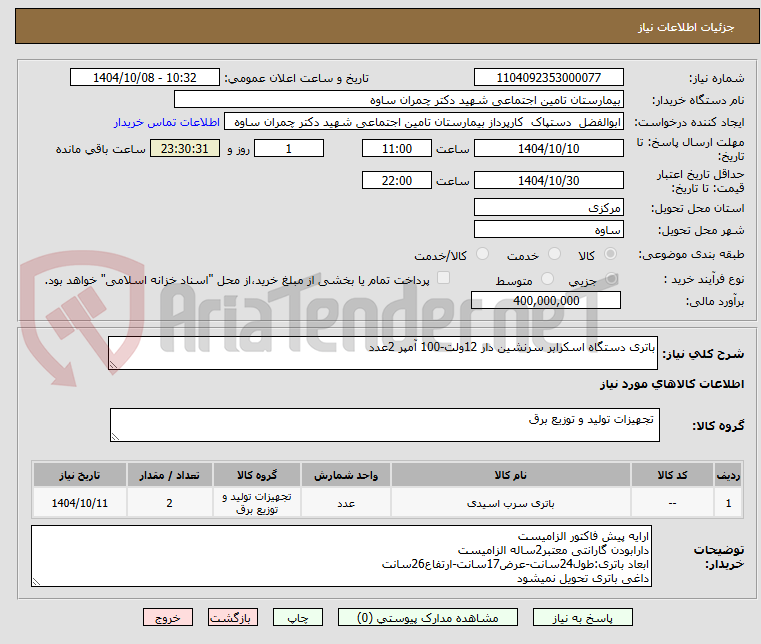Click the جزئیات اطلاعات نیاز header title
The height and width of the screenshot is (644, 761).
point(686,27)
